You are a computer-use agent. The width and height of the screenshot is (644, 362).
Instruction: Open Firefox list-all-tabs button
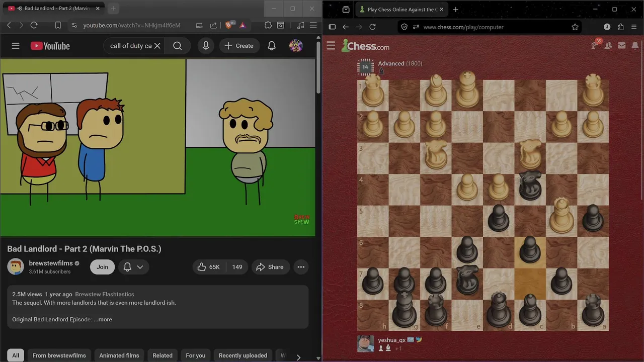point(346,9)
